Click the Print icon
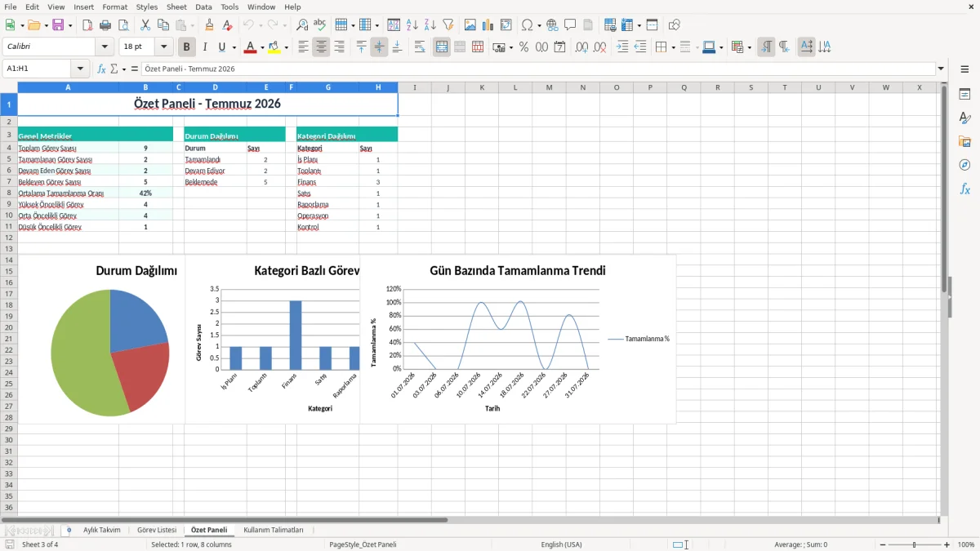The image size is (980, 551). coord(105,25)
